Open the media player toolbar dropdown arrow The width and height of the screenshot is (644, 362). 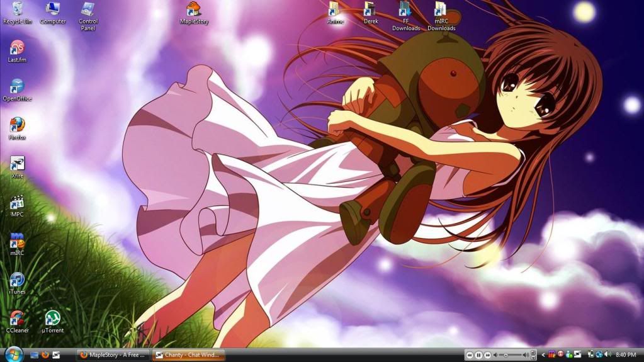tap(533, 358)
